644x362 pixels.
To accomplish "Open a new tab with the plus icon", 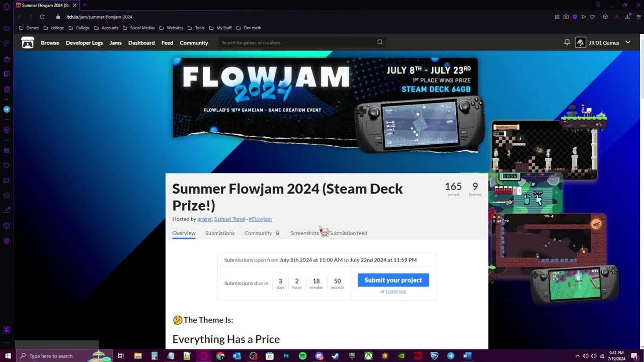I will point(85,5).
